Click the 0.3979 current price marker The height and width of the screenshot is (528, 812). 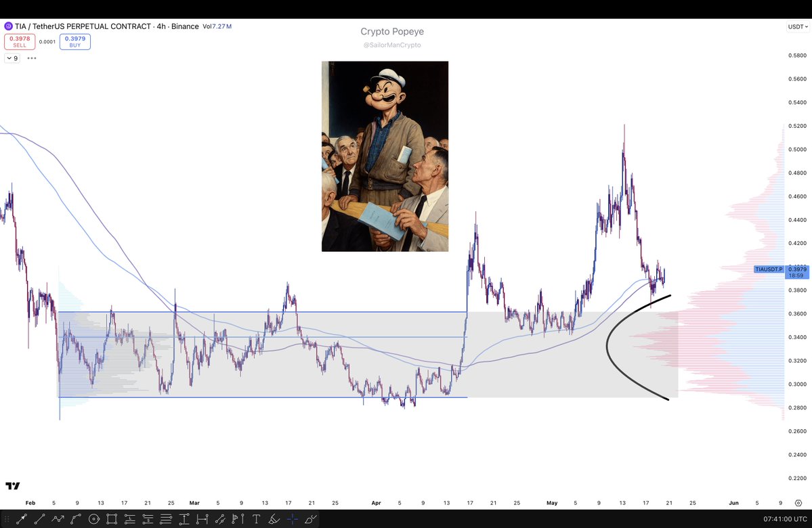click(x=797, y=271)
